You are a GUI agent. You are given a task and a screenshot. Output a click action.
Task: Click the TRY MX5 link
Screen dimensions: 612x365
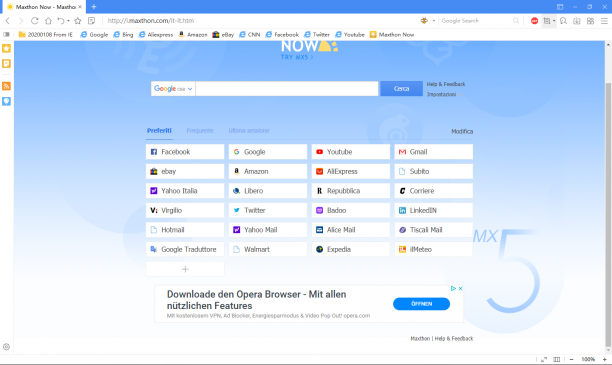point(297,57)
